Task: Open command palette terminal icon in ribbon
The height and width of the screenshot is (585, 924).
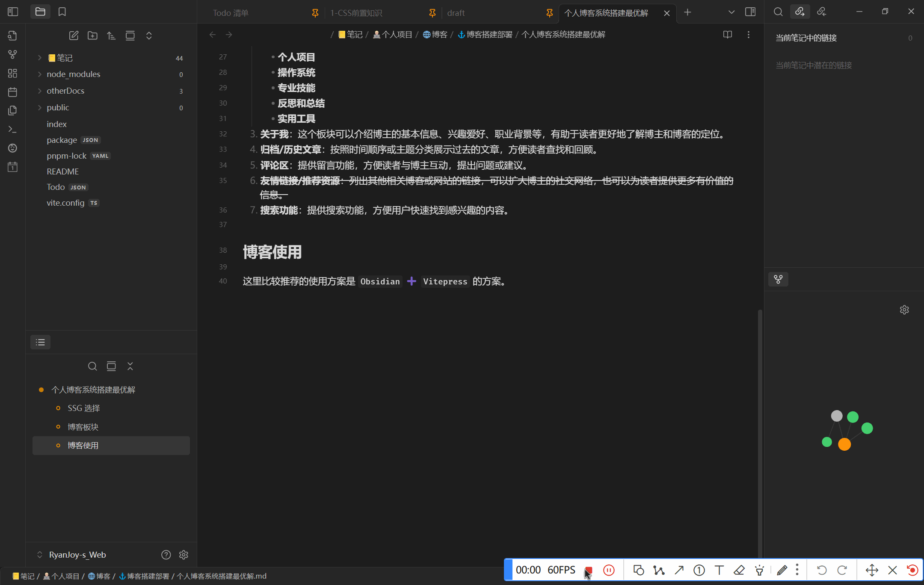Action: 12,129
